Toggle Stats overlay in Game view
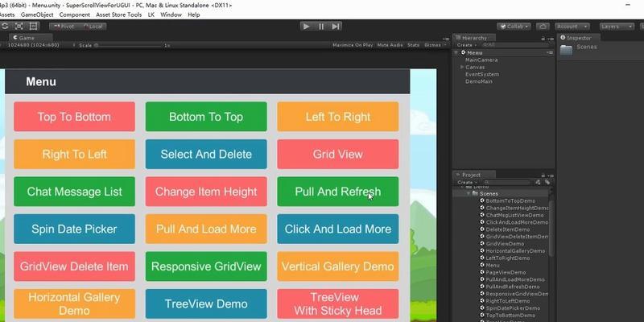 coord(413,45)
